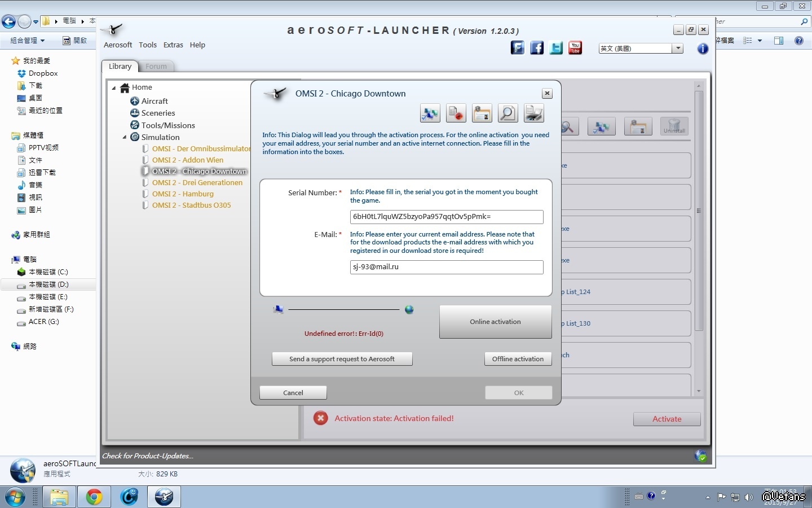This screenshot has height=508, width=812.
Task: Click the document with red mark icon in dialog
Action: pyautogui.click(x=456, y=113)
